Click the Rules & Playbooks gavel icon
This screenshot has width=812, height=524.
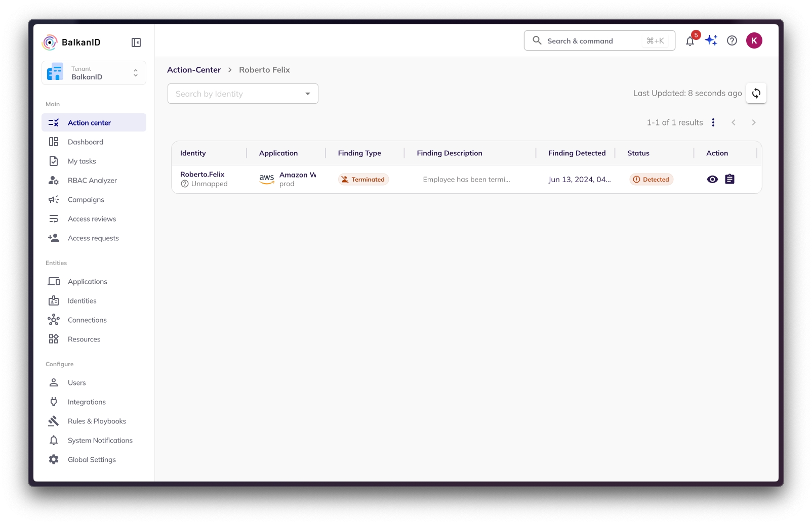[x=54, y=421]
